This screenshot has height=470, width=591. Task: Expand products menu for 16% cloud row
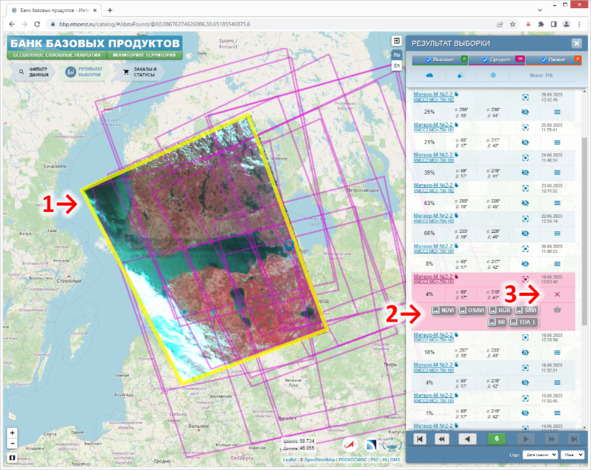(557, 352)
